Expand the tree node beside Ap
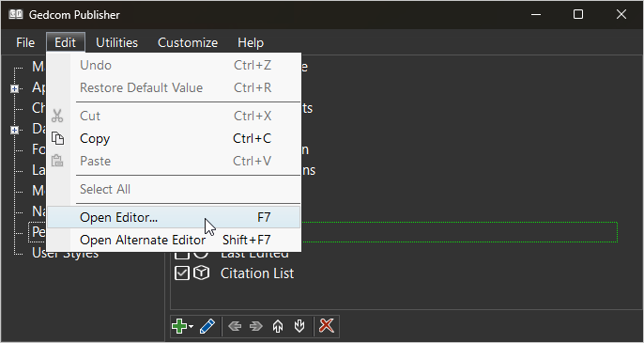Screen dimensions: 644x343 (x=14, y=88)
